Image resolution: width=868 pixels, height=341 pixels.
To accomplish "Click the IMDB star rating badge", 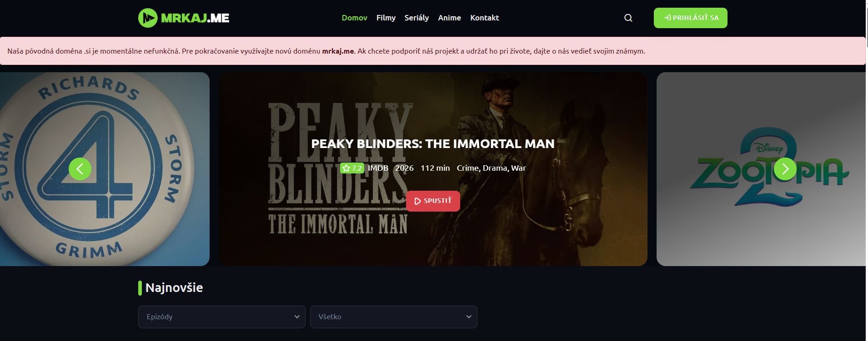I will (352, 168).
